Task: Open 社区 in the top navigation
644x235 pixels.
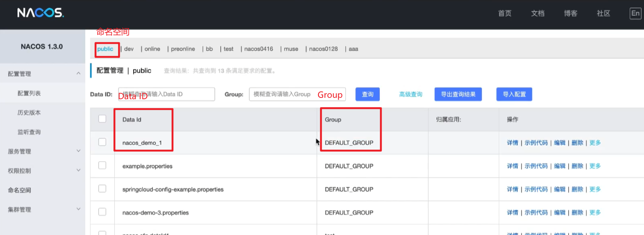Action: (603, 13)
